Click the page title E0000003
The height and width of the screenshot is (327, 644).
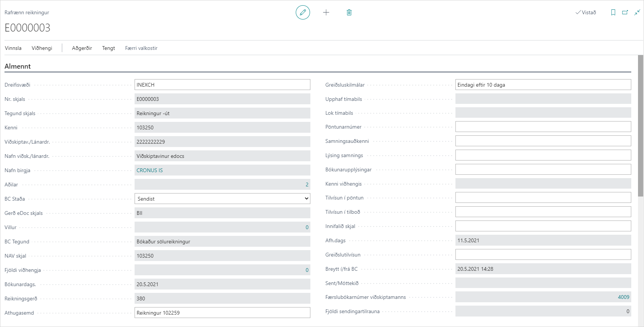click(27, 28)
